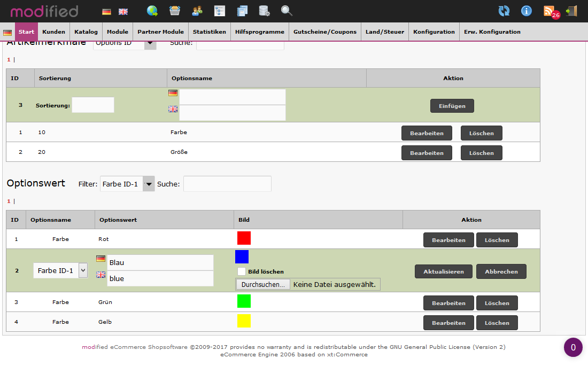Switch admin language to English via UK flag

click(x=123, y=11)
